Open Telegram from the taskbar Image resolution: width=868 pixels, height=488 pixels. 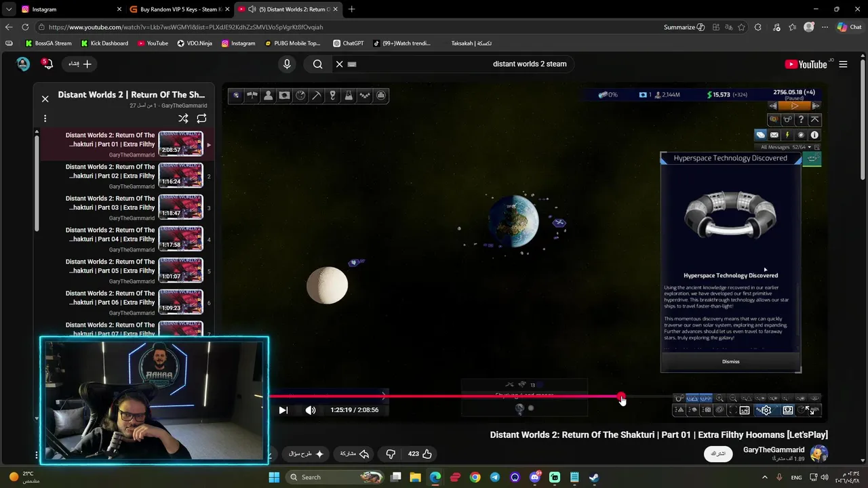495,477
